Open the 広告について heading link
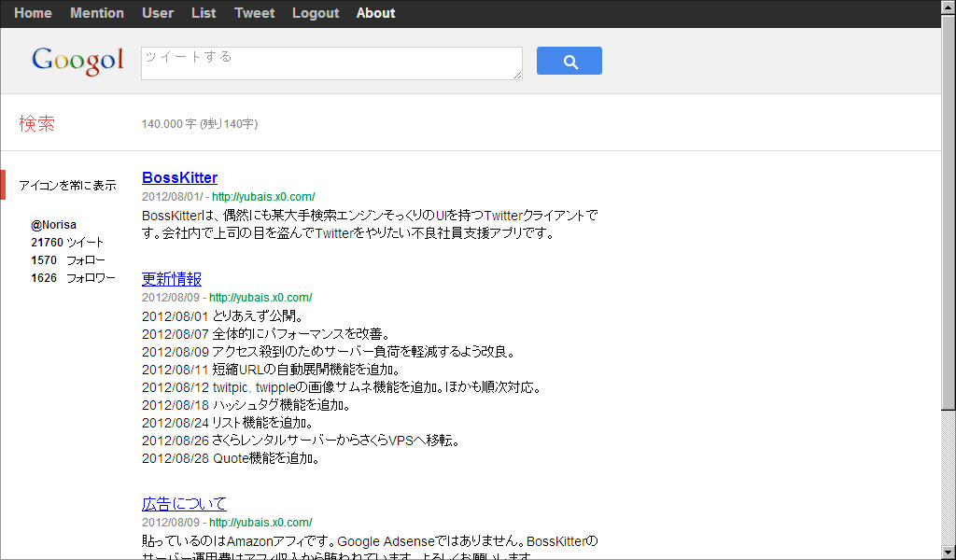This screenshot has height=560, width=956. click(184, 503)
